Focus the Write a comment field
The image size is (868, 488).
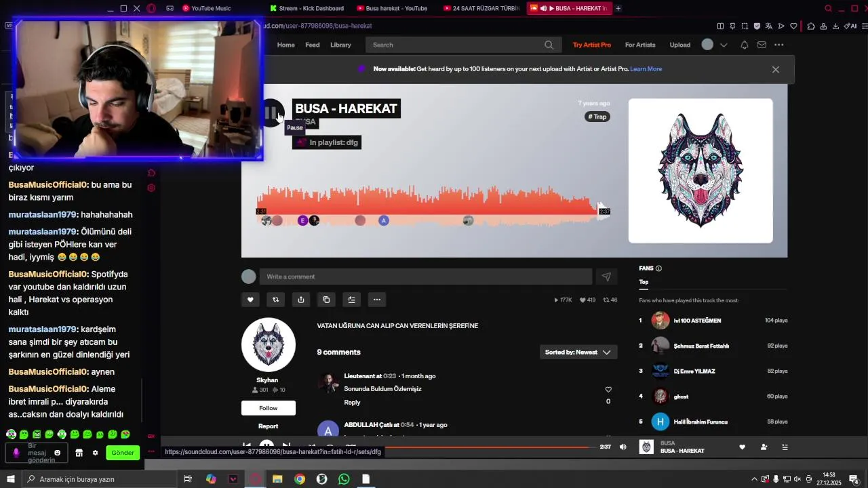coord(426,277)
